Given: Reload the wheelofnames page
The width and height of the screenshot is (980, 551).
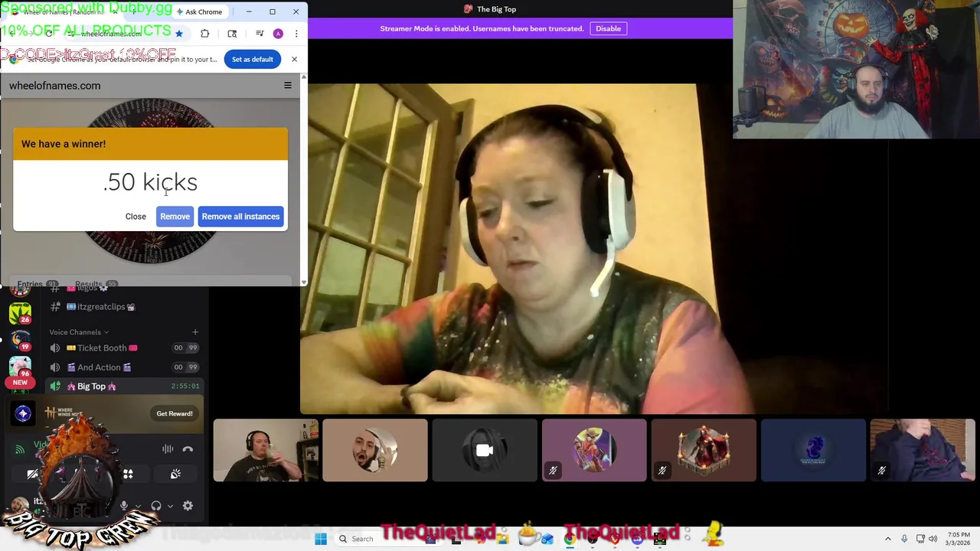Looking at the screenshot, I should [49, 34].
